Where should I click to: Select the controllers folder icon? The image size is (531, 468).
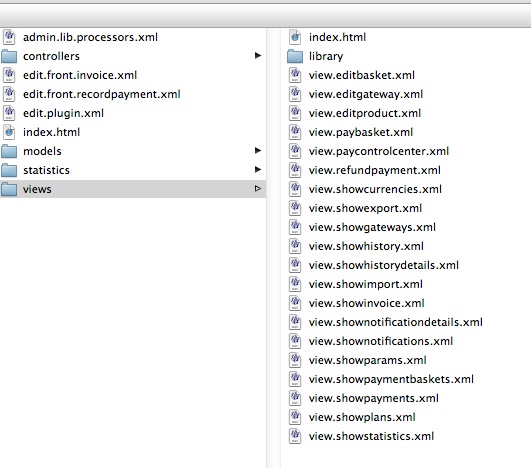9,56
